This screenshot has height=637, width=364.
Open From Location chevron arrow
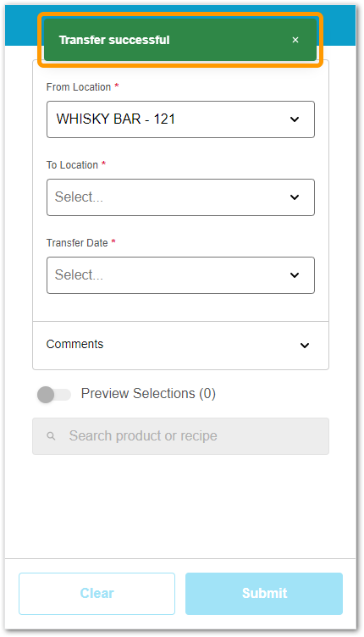click(x=295, y=119)
